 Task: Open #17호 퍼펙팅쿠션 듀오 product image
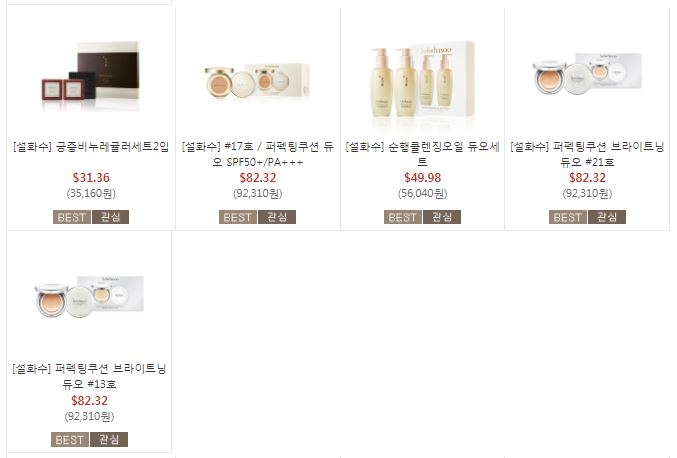(x=258, y=81)
